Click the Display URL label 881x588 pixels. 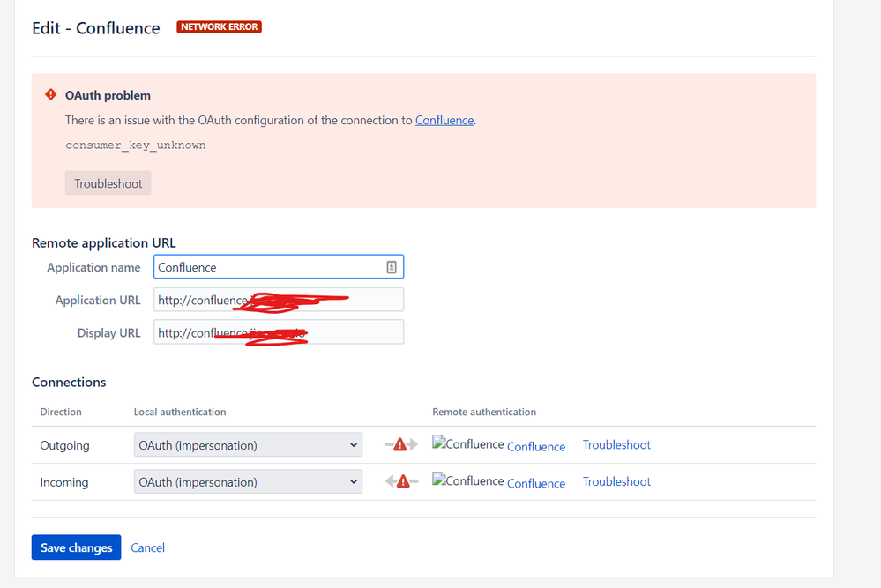point(109,333)
